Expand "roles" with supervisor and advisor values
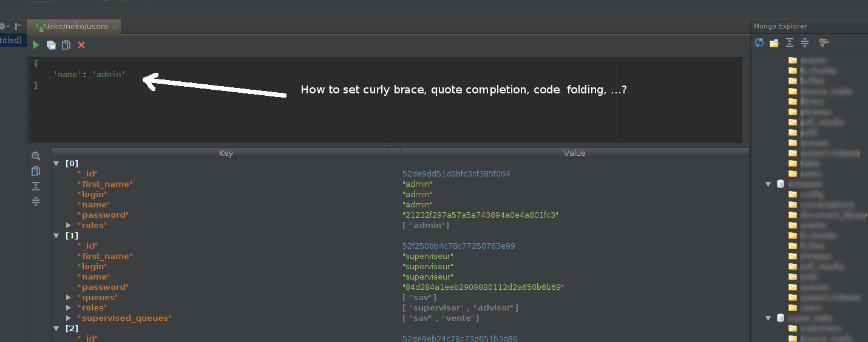The width and height of the screenshot is (868, 342). tap(69, 307)
